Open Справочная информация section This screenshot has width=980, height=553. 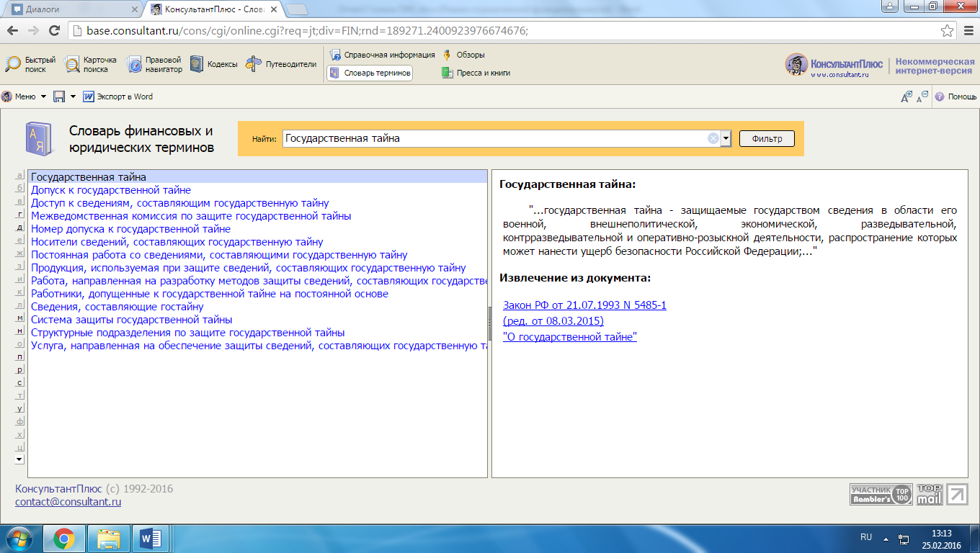(383, 55)
